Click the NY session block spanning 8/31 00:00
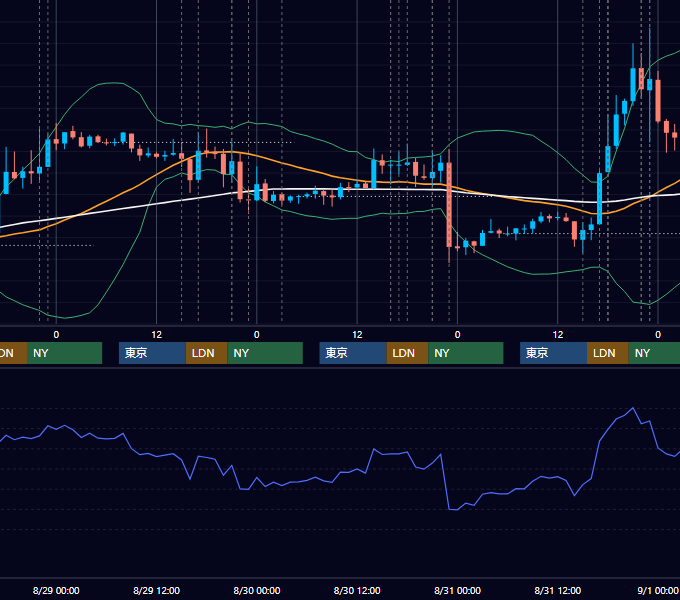 coord(466,353)
